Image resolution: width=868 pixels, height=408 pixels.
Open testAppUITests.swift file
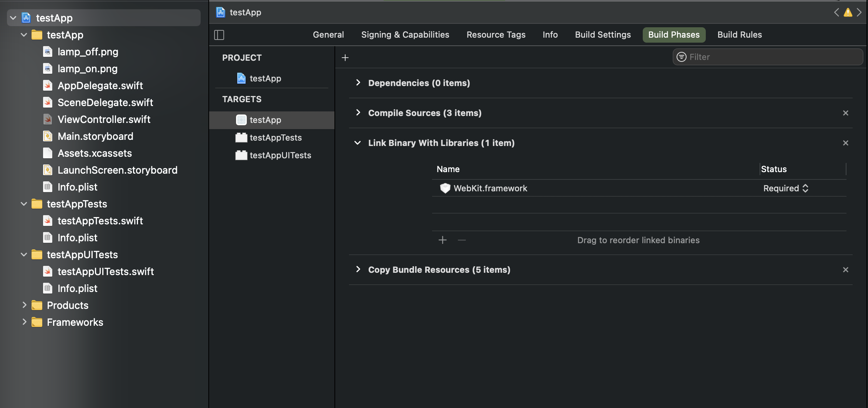[105, 271]
